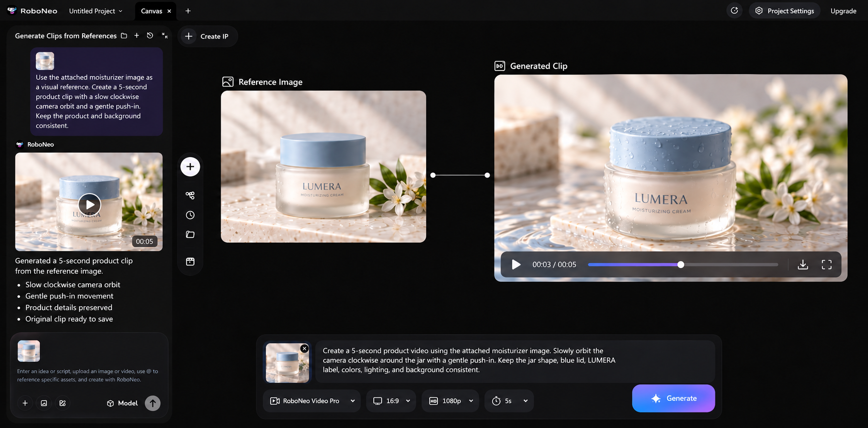The width and height of the screenshot is (868, 428).
Task: Click the 'Gentle push-in movement' bullet
Action: coord(69,296)
